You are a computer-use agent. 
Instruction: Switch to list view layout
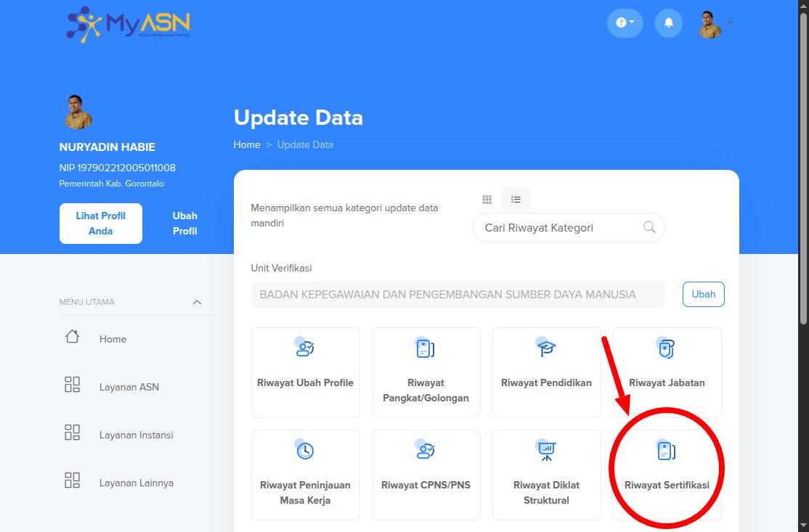[516, 200]
